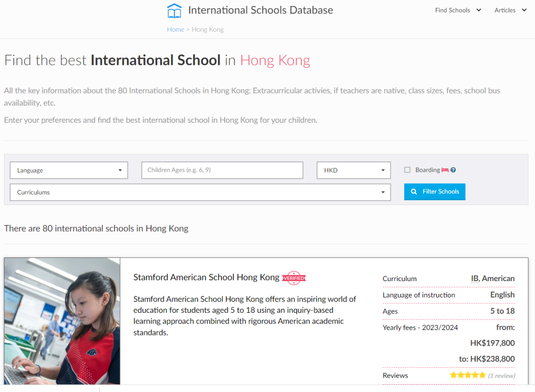Click the English language of instruction value

(503, 295)
